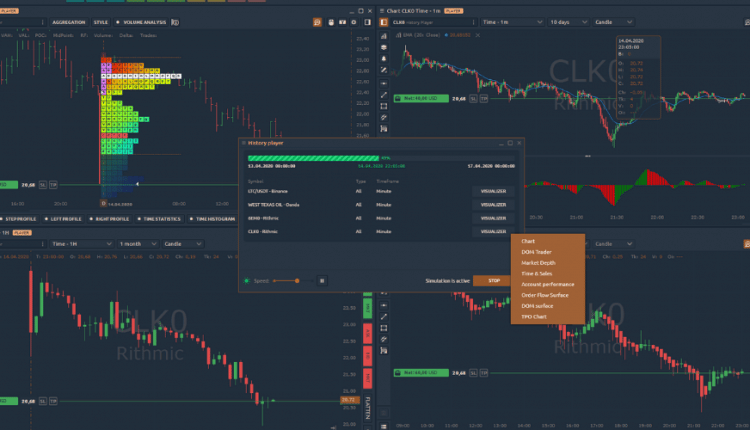The width and height of the screenshot is (750, 430).
Task: Pause the history player playback
Action: [x=322, y=281]
